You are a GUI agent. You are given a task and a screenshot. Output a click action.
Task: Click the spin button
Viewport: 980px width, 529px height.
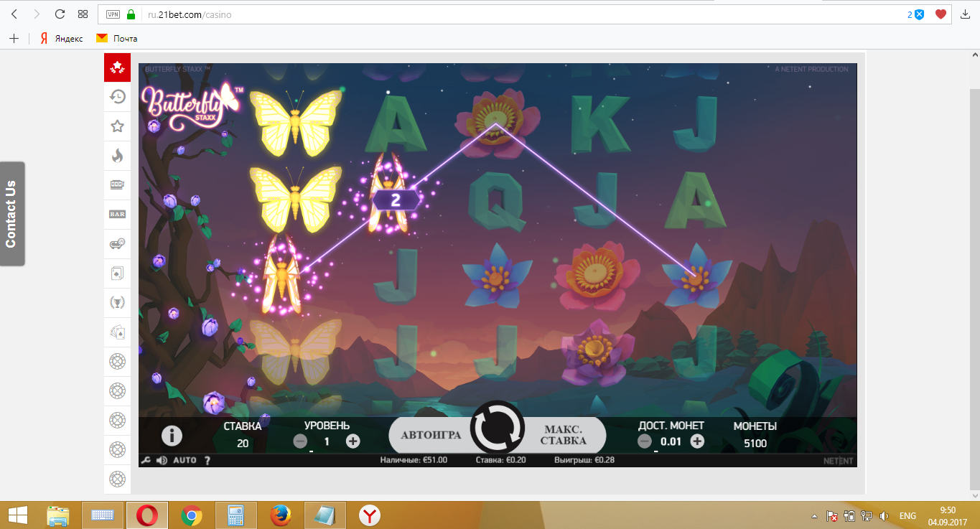497,428
